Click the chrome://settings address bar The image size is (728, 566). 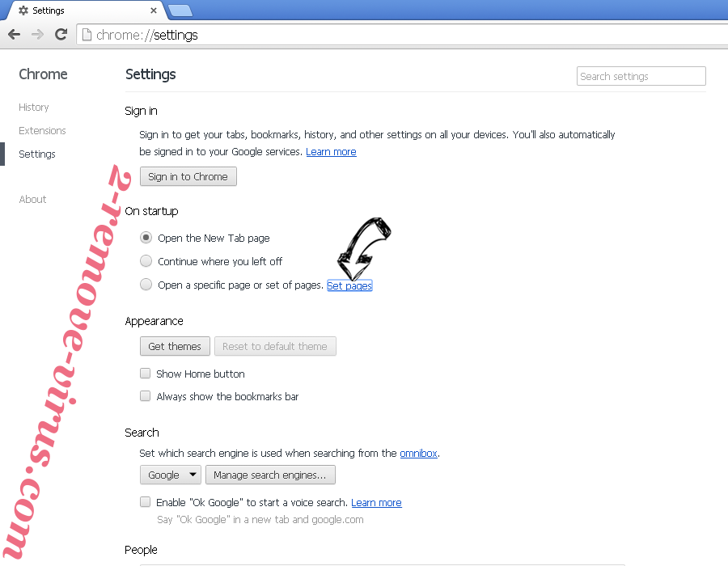point(402,35)
